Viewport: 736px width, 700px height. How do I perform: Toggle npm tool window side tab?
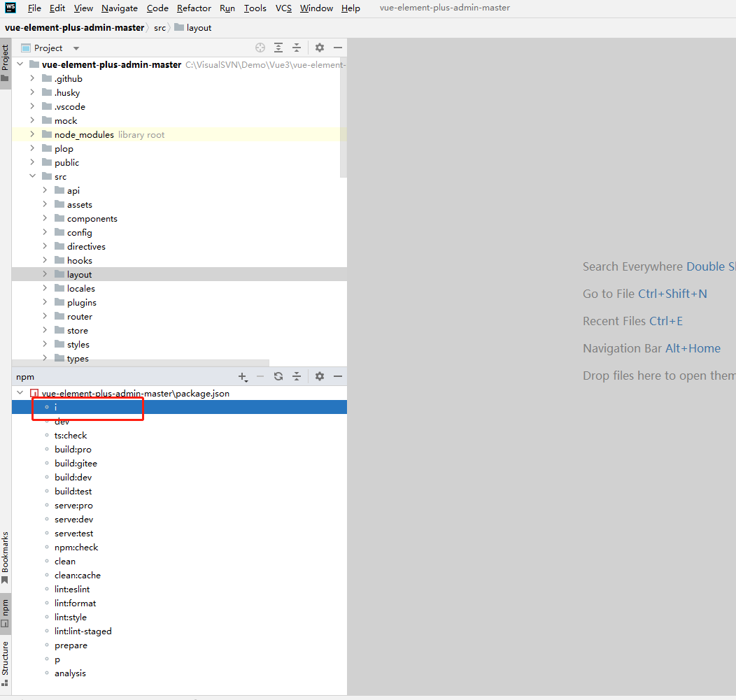pyautogui.click(x=5, y=613)
